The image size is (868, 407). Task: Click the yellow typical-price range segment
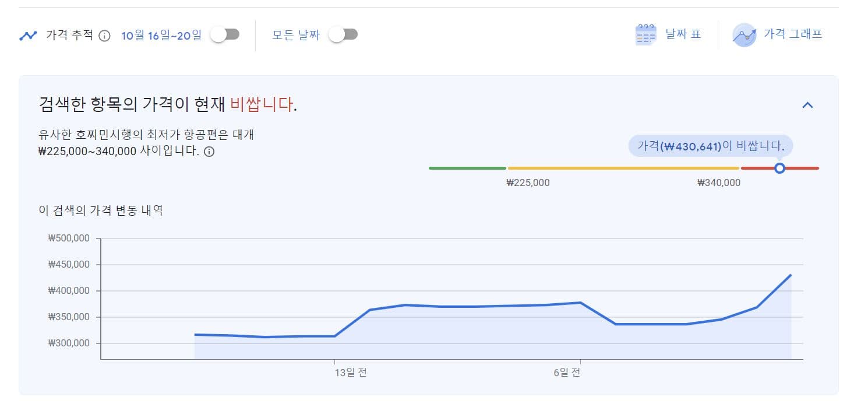[623, 168]
